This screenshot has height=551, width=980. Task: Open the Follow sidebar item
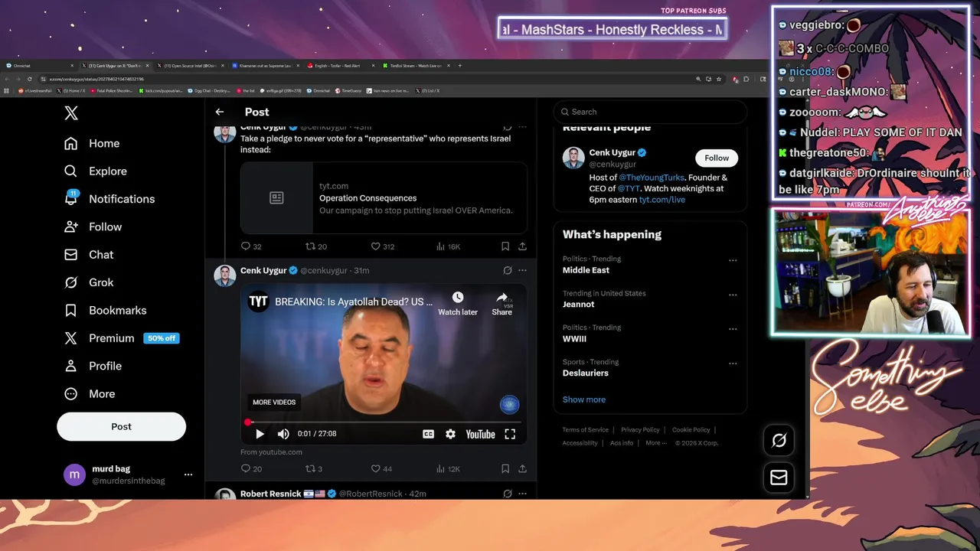(93, 227)
